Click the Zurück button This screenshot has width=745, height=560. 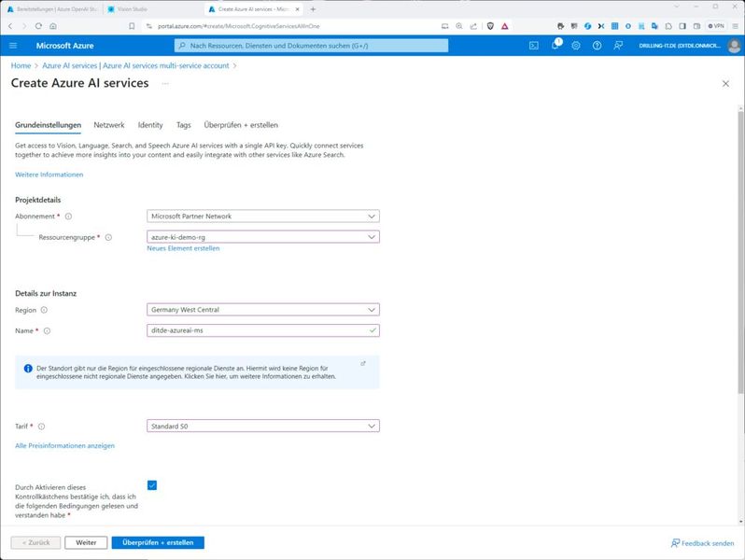pos(35,542)
